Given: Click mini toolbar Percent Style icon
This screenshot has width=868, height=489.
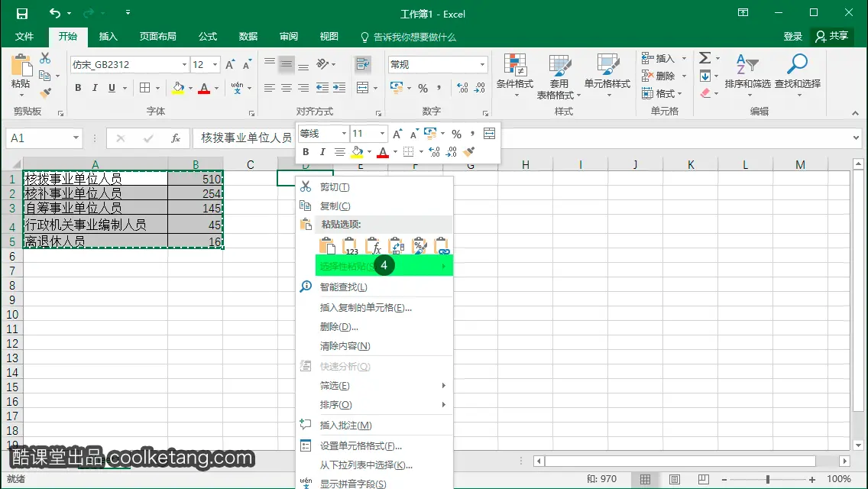Looking at the screenshot, I should click(456, 134).
